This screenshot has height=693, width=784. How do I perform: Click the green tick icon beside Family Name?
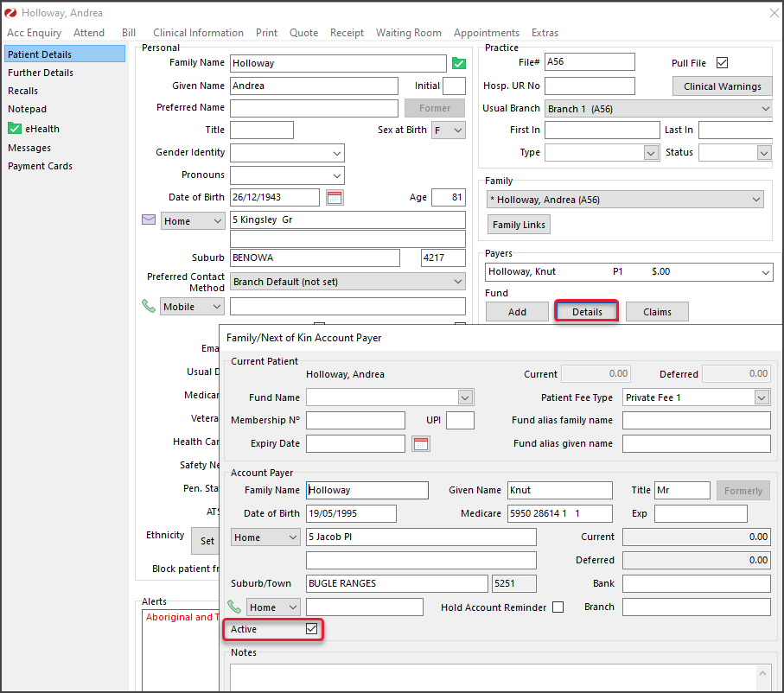point(459,63)
